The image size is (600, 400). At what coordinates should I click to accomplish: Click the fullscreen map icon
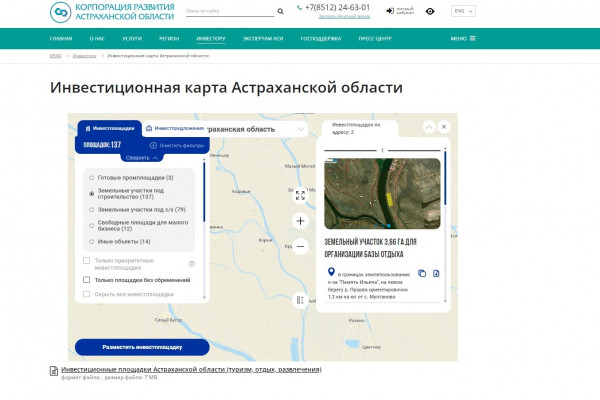[300, 195]
